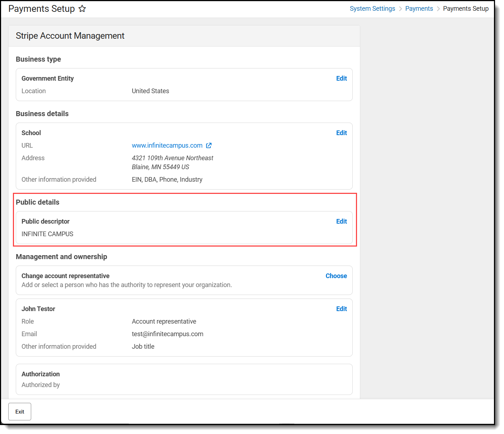Select the email test@infinitecampus.com
Viewport: 504px width, 434px height.
point(167,334)
